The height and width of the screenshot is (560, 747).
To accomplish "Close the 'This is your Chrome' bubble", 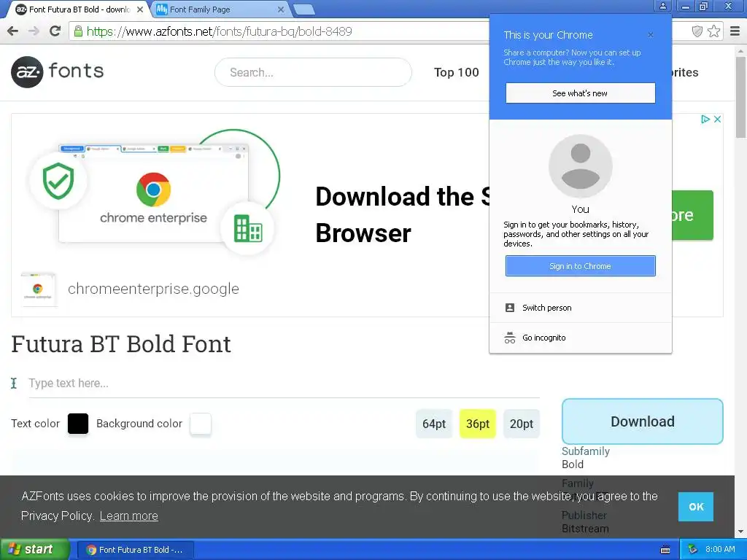I will point(651,35).
